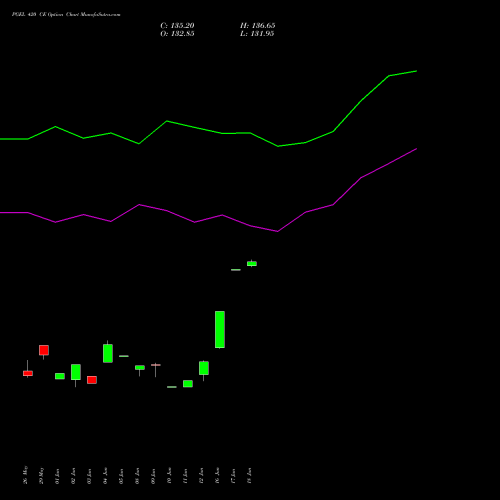Click the high value H: 136.65

click(257, 26)
